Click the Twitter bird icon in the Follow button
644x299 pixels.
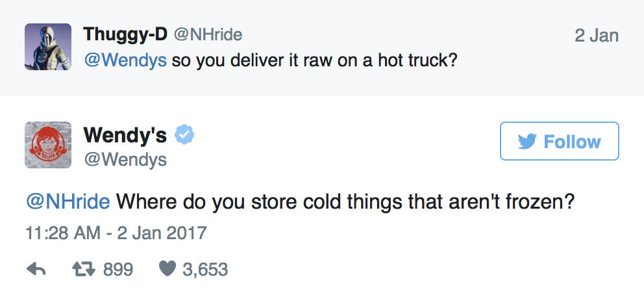point(527,142)
